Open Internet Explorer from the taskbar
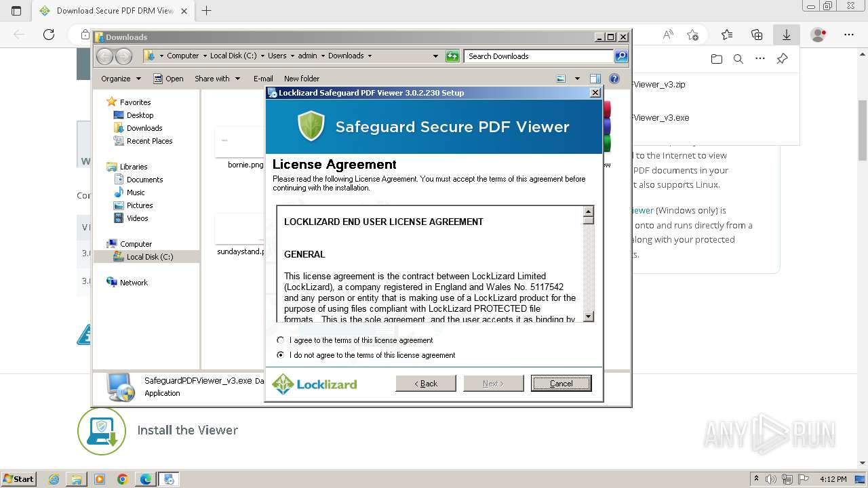Screen dimensions: 868x488 pyautogui.click(x=54, y=479)
